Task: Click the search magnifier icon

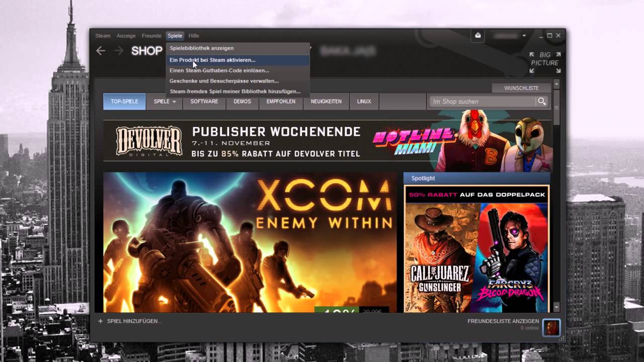Action: coord(541,102)
